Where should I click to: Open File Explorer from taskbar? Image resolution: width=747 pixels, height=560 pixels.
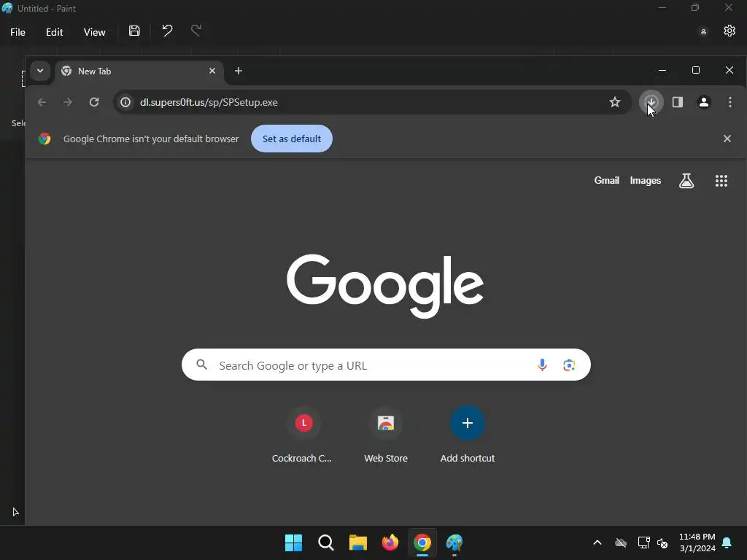pos(357,542)
